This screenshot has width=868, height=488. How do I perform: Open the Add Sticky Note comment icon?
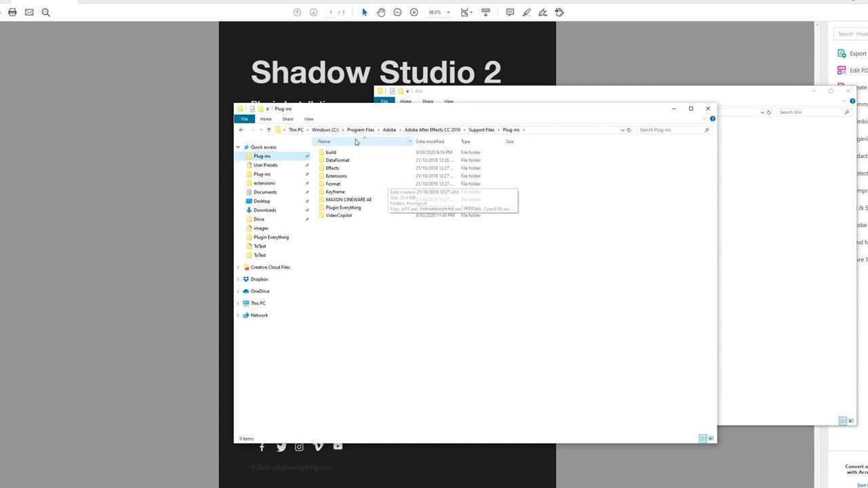click(x=509, y=12)
